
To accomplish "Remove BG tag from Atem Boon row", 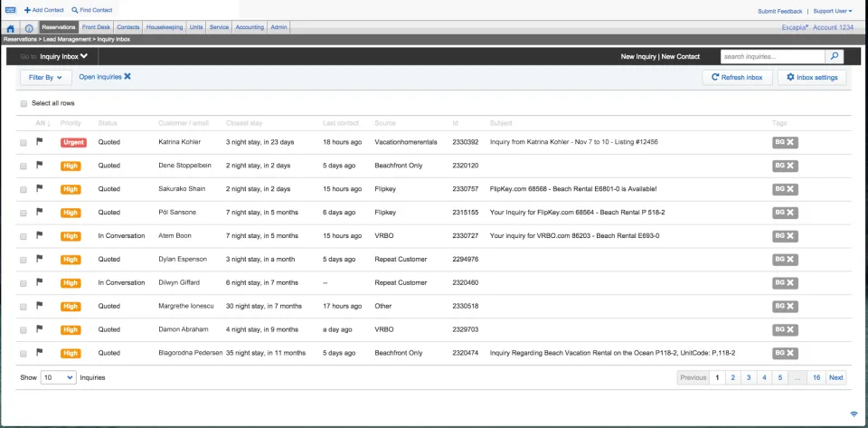I will click(x=790, y=236).
